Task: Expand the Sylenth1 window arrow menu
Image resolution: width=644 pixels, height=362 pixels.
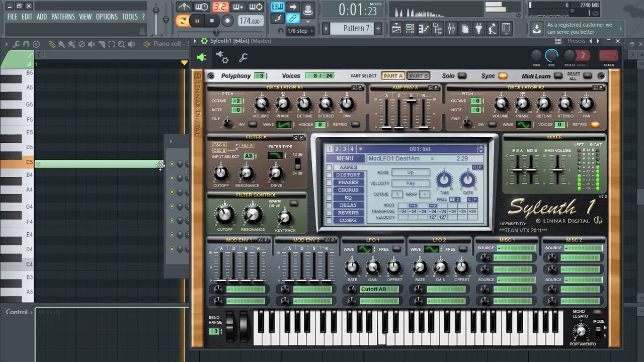Action: pyautogui.click(x=195, y=41)
